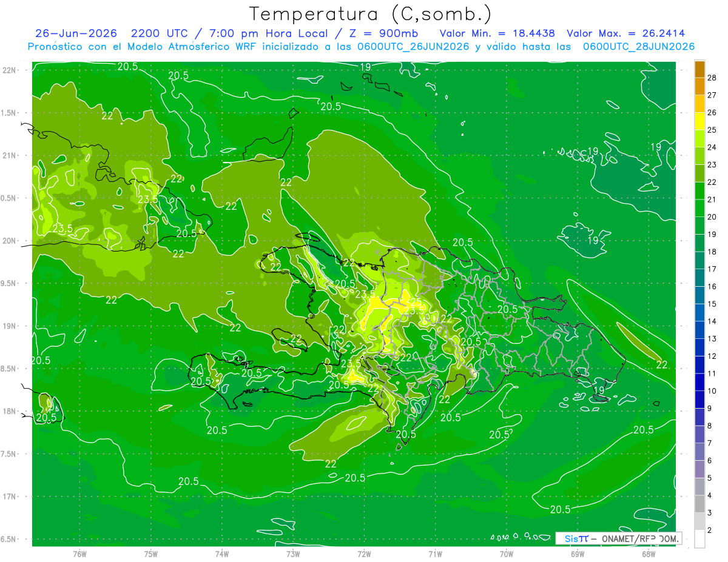
Task: Click the "2200 UTC" time text
Action: [160, 33]
